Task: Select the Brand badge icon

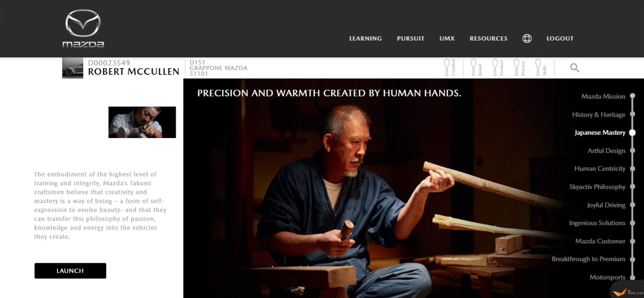Action: 476,67
